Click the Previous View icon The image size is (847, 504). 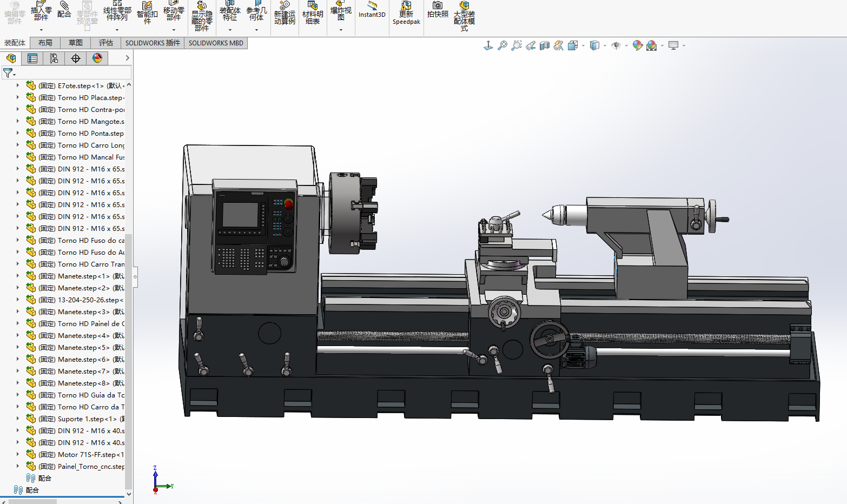pyautogui.click(x=531, y=46)
